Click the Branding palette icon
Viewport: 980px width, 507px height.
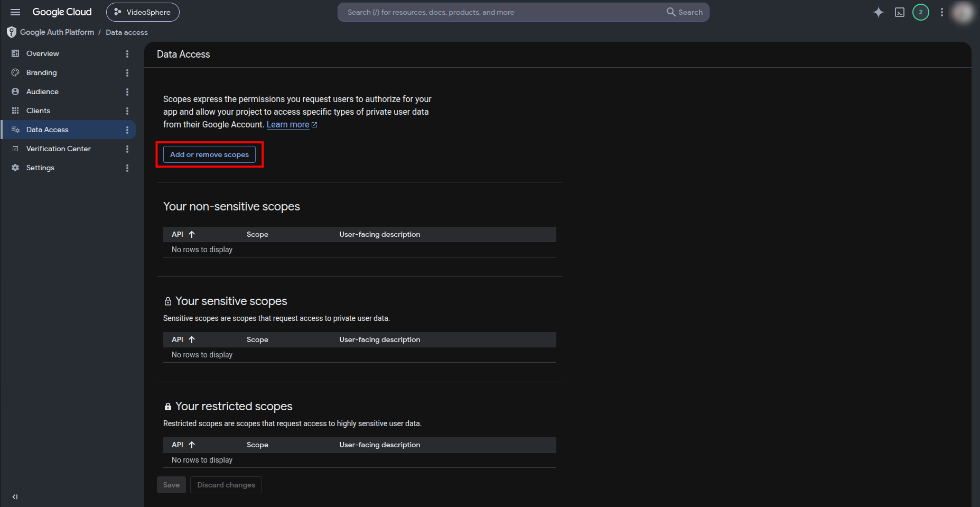pyautogui.click(x=15, y=72)
